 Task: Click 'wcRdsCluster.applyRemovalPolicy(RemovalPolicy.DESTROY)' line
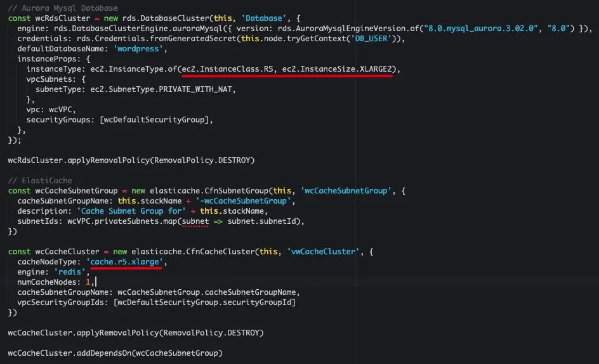click(x=131, y=160)
